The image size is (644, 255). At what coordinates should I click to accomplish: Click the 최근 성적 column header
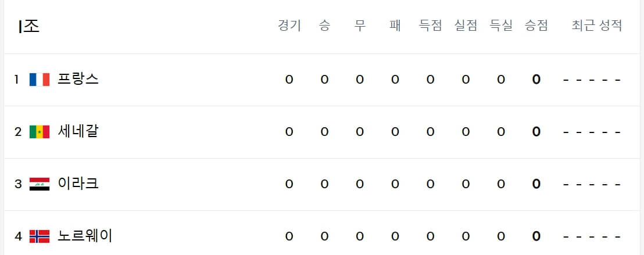pos(597,26)
